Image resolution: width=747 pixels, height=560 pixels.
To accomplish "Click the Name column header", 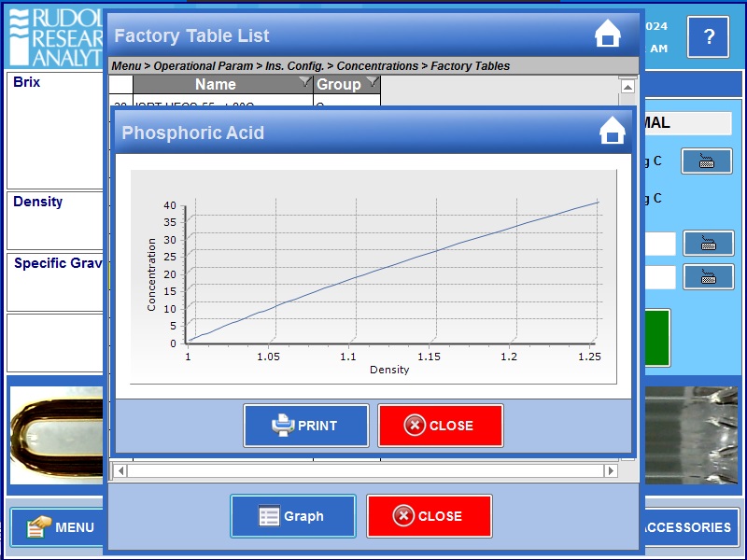I will pos(223,84).
